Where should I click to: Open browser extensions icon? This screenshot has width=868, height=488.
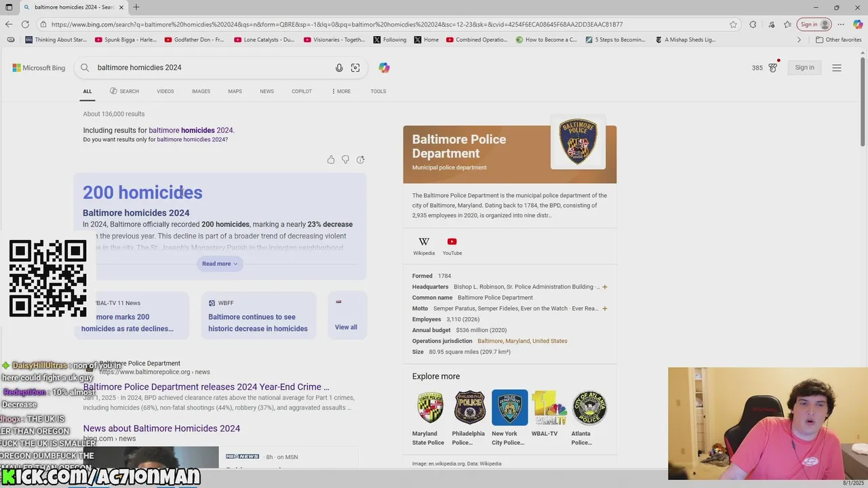click(x=753, y=24)
